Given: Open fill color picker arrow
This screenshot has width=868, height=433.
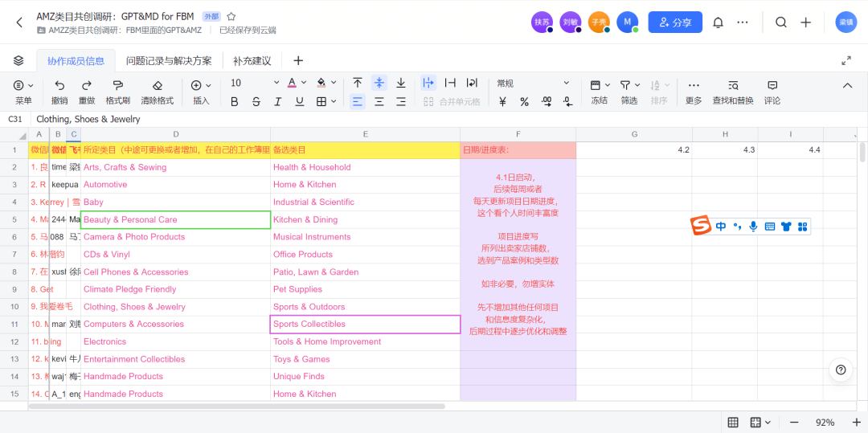Looking at the screenshot, I should (x=334, y=83).
